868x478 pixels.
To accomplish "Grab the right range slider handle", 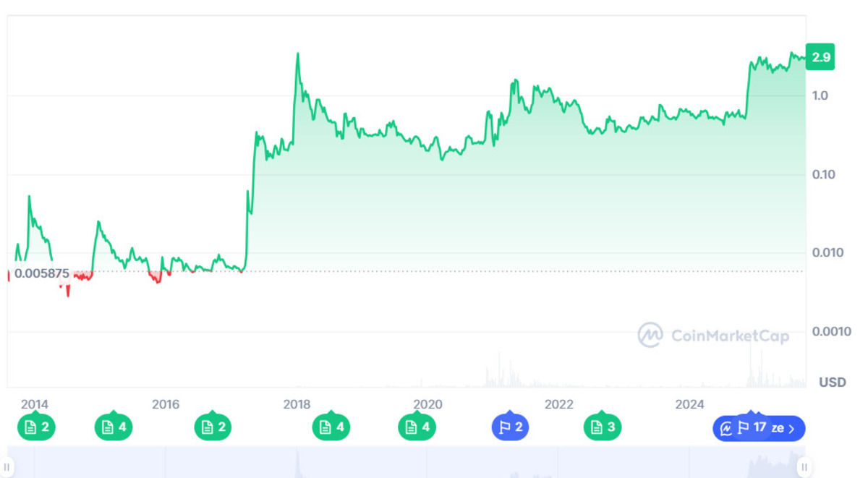I will (804, 467).
